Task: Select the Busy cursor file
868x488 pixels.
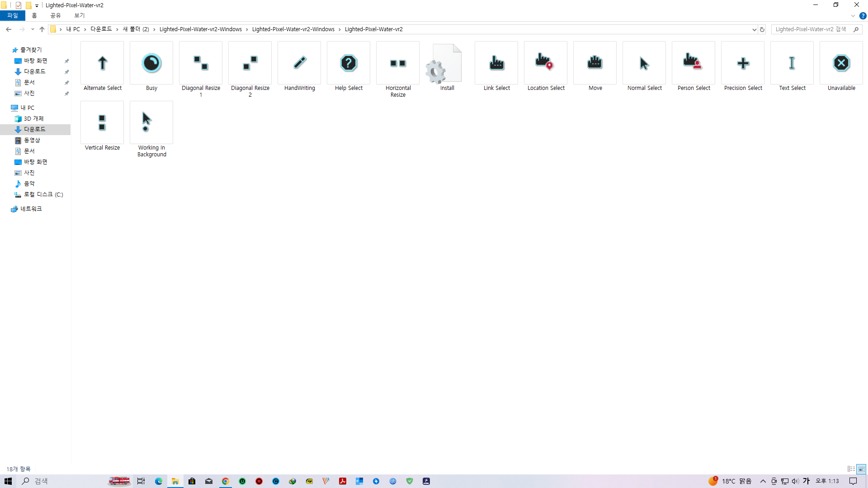Action: (x=151, y=66)
